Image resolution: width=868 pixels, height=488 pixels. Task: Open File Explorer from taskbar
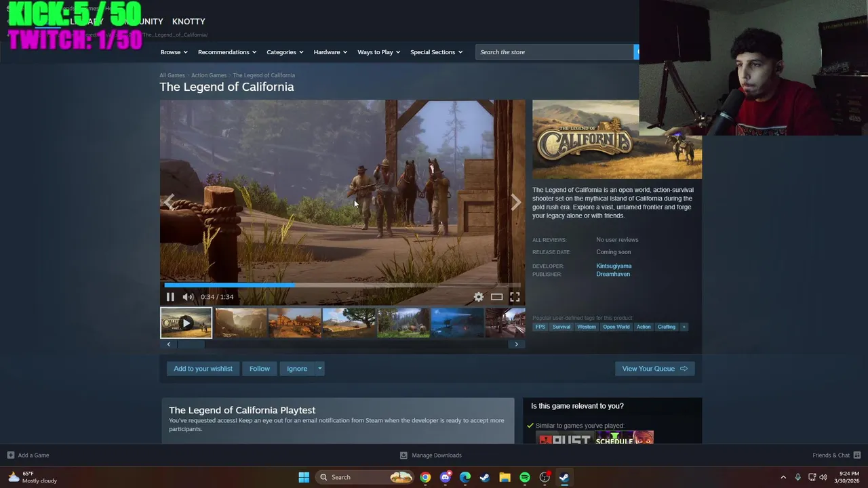(x=505, y=477)
